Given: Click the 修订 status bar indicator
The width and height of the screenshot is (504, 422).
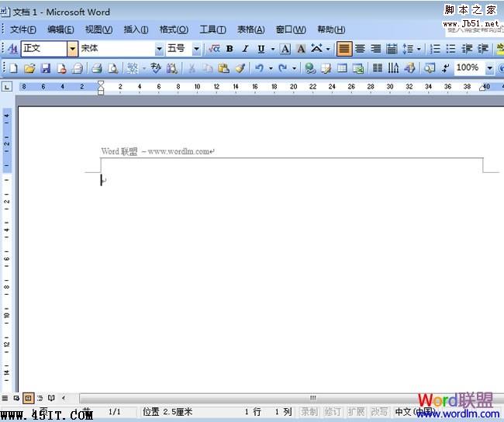Looking at the screenshot, I should (333, 411).
